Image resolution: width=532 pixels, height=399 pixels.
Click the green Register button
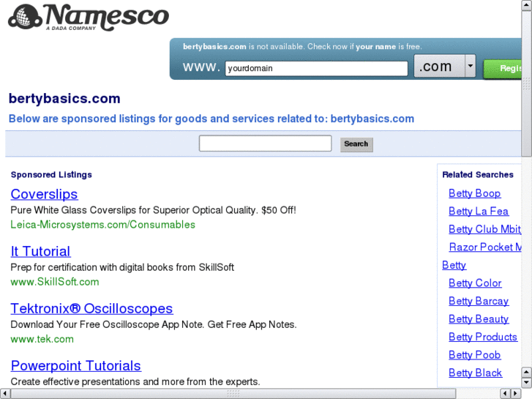(x=503, y=69)
